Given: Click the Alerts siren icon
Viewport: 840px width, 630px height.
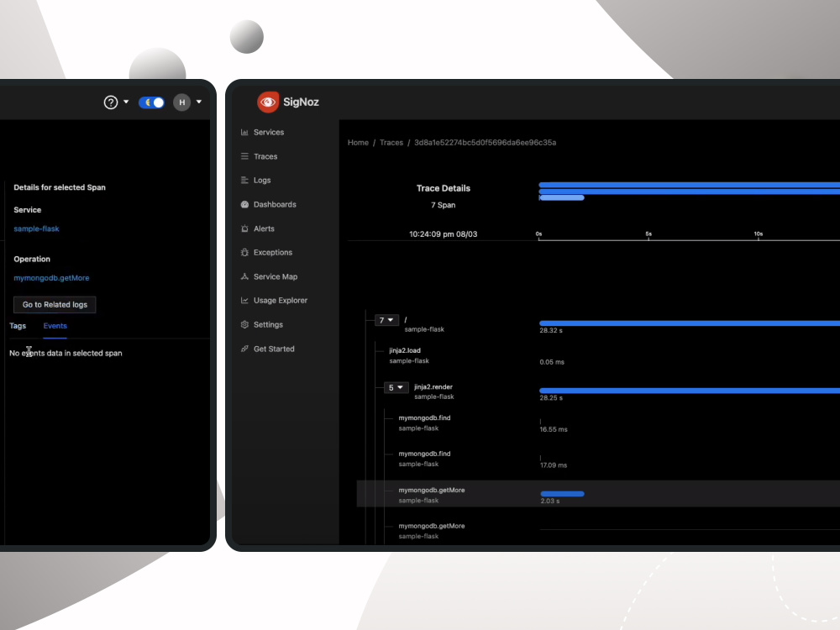Looking at the screenshot, I should 244,228.
